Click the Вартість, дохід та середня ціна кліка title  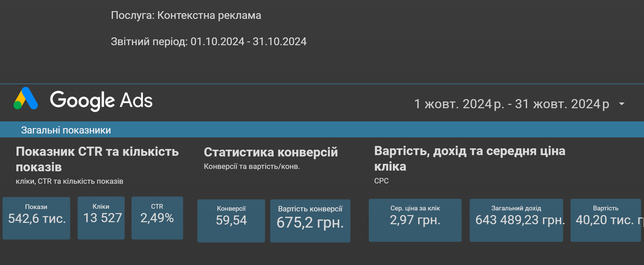tap(470, 158)
